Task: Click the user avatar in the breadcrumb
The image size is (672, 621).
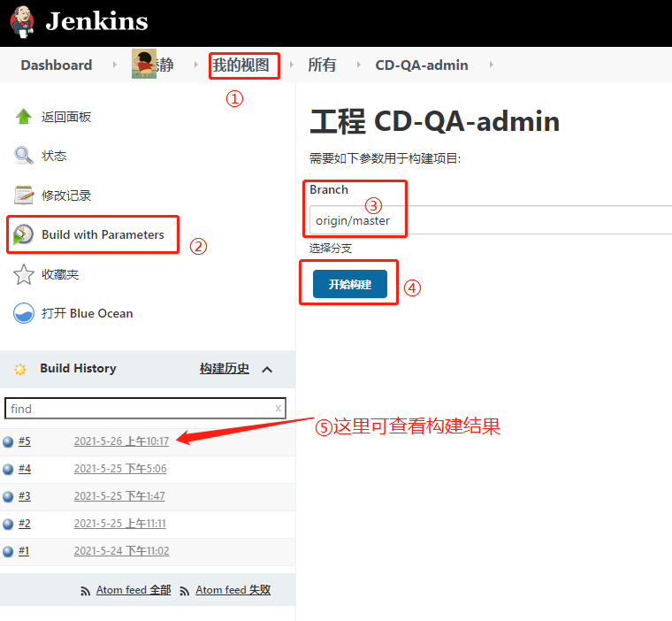Action: [144, 64]
